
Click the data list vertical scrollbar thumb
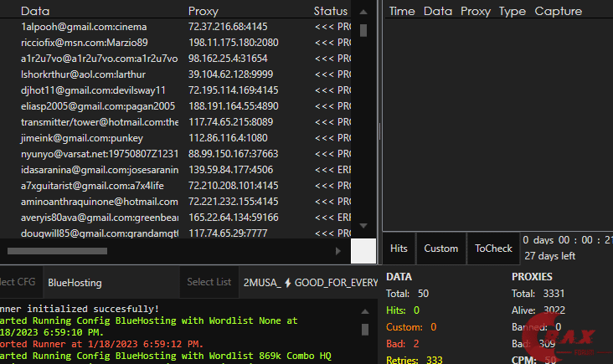click(363, 31)
